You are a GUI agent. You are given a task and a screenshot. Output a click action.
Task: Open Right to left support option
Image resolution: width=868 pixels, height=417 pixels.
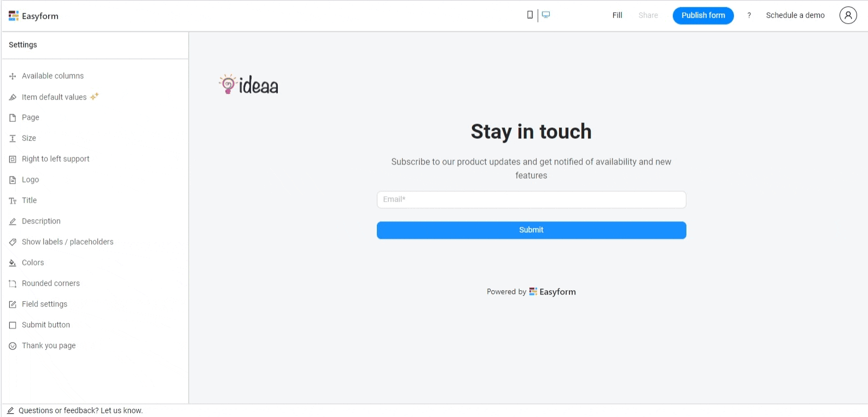(x=55, y=159)
